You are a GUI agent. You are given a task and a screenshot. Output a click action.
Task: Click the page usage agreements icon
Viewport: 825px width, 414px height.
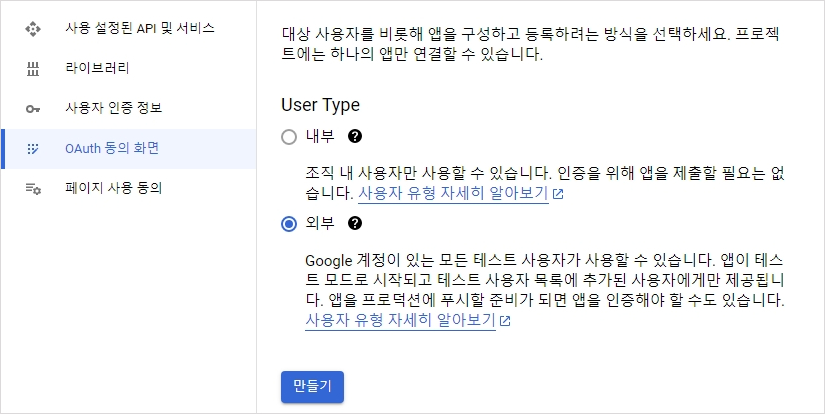[x=32, y=189]
